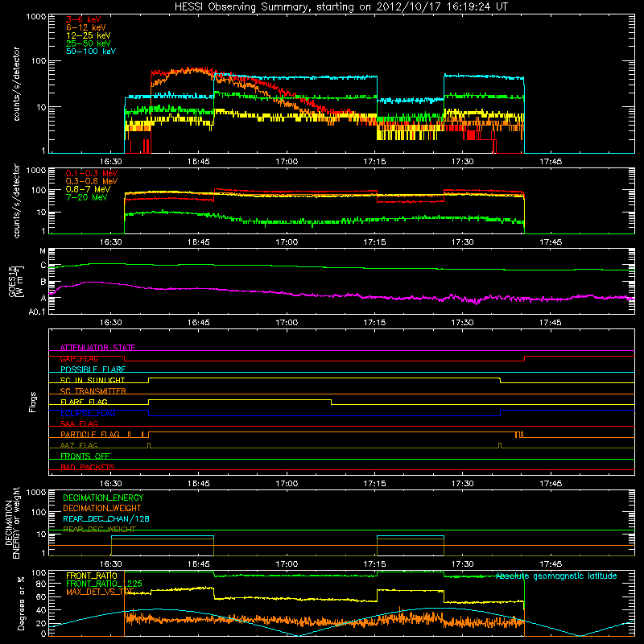Select the POSSIBLE_FLARE flag label

pos(93,369)
